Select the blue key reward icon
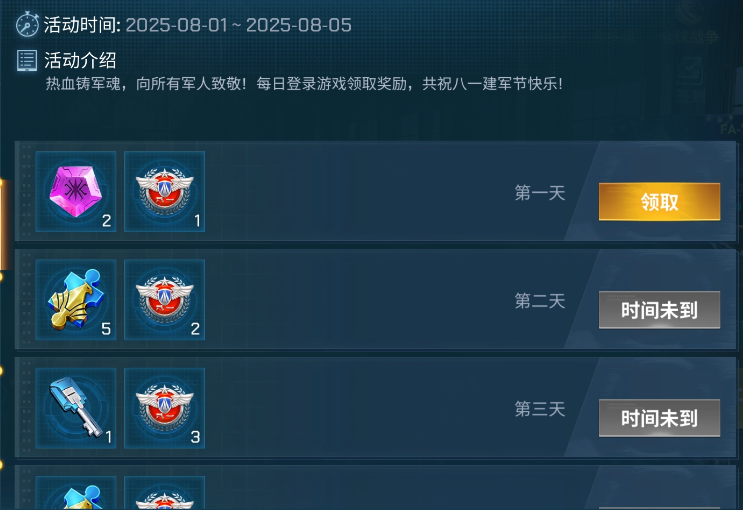Screen dimensions: 743x510 pyautogui.click(x=76, y=408)
